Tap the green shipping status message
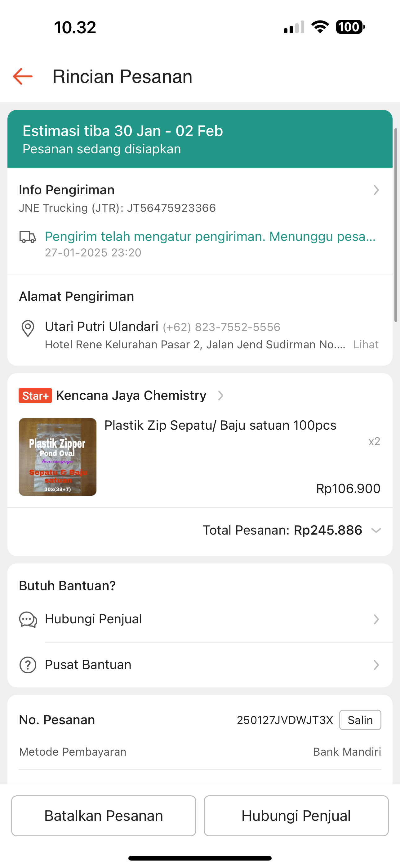The height and width of the screenshot is (868, 400). coord(211,237)
